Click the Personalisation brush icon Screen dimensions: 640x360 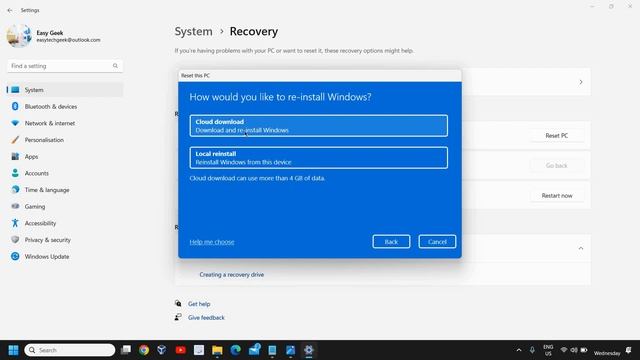click(x=15, y=140)
